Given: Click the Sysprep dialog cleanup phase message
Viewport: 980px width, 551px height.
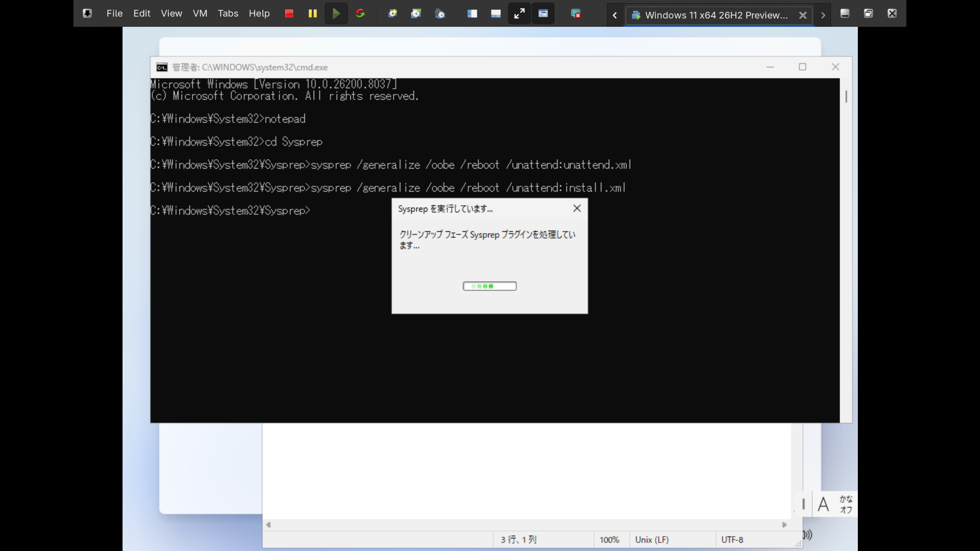Looking at the screenshot, I should coord(487,240).
